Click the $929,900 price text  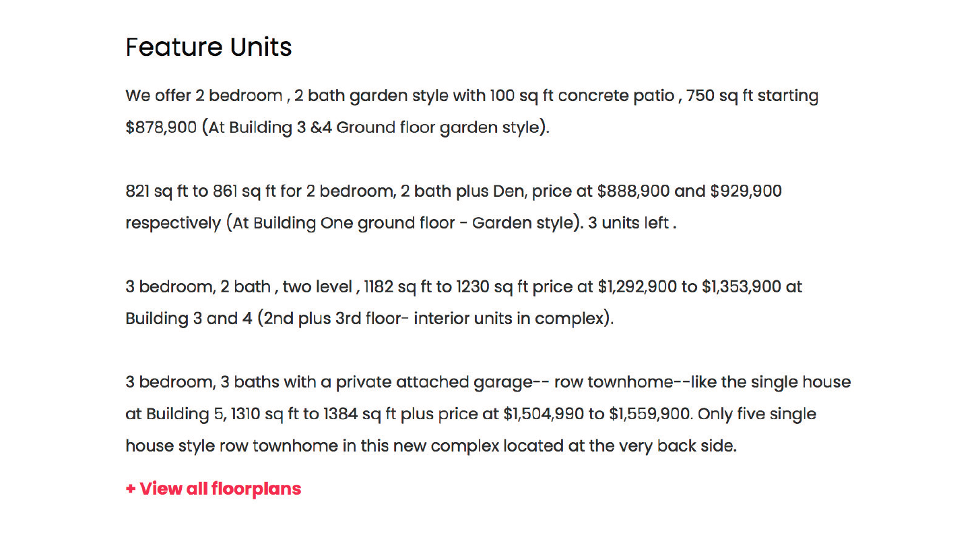746,191
